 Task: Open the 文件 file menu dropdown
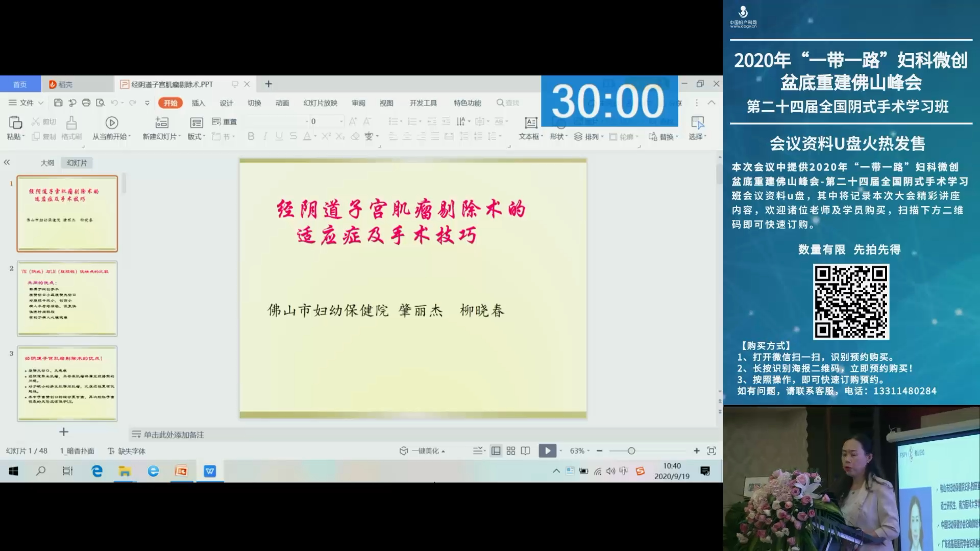click(x=27, y=103)
